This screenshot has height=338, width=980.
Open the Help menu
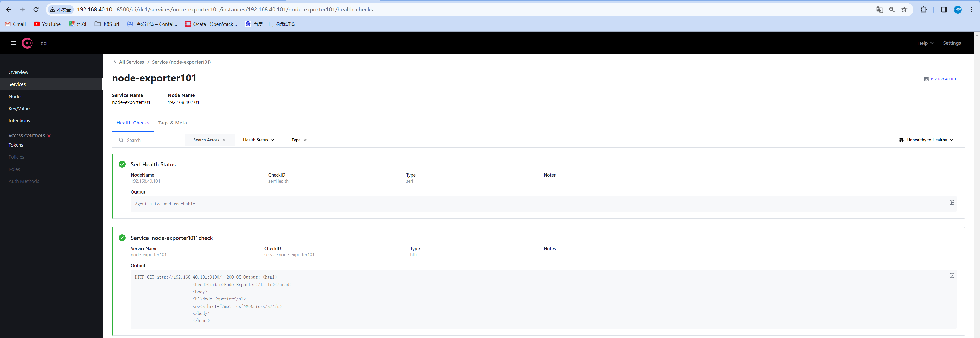tap(925, 43)
